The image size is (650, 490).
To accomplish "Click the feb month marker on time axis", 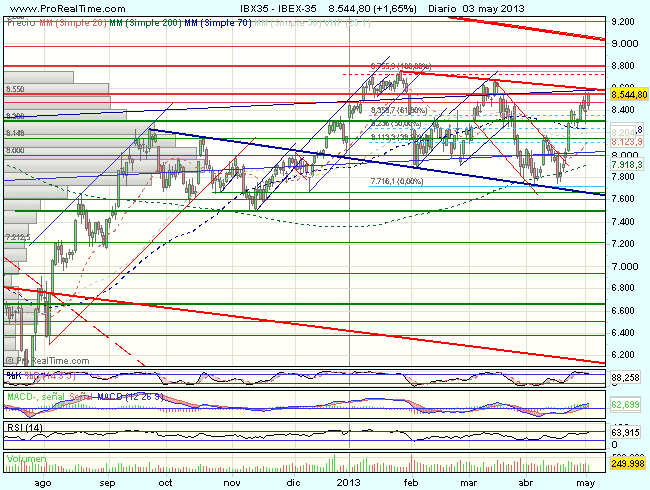I will [x=410, y=482].
